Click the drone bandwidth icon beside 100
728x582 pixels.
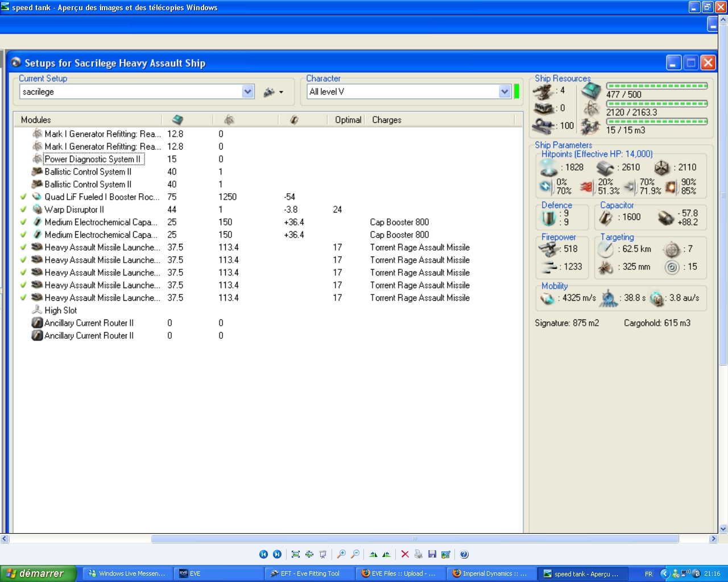[544, 126]
